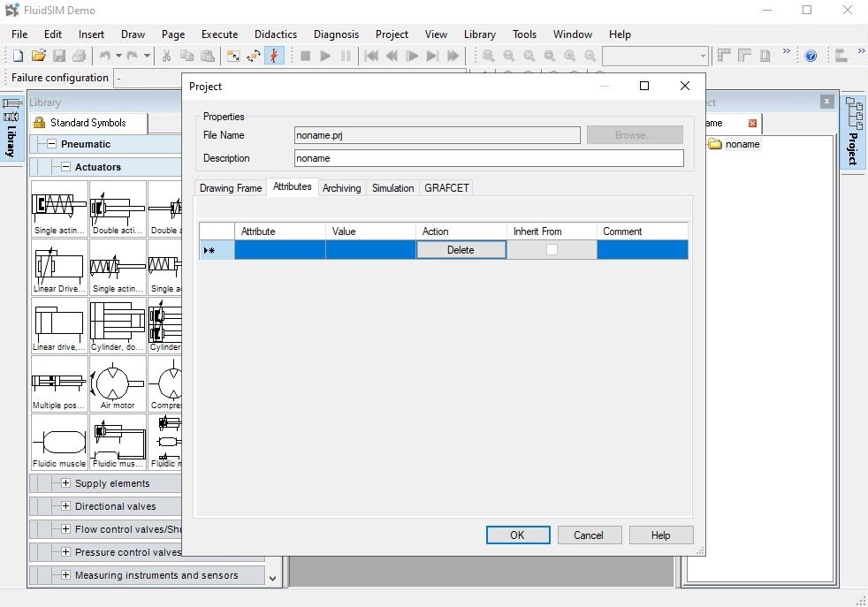Expand the Directional valves group

tap(65, 505)
